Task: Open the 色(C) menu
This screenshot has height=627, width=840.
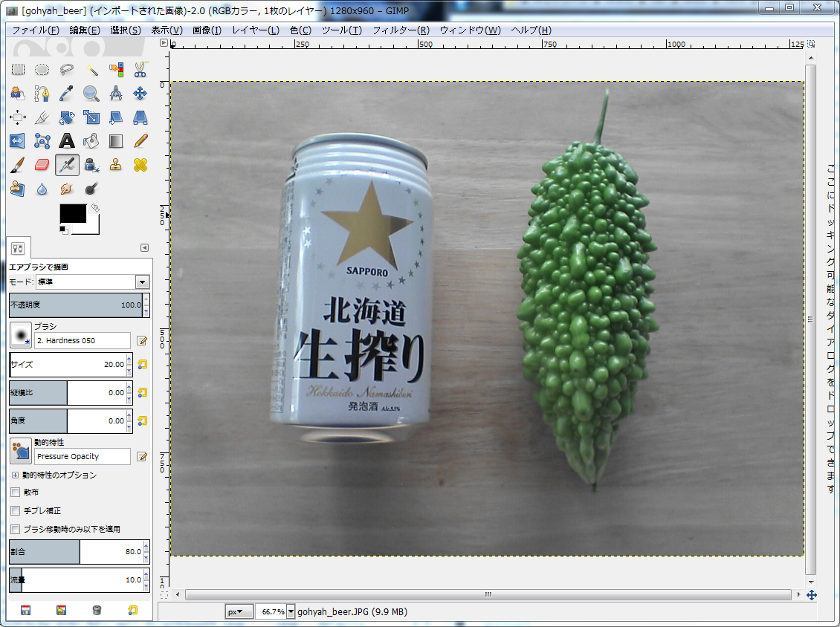Action: [300, 30]
